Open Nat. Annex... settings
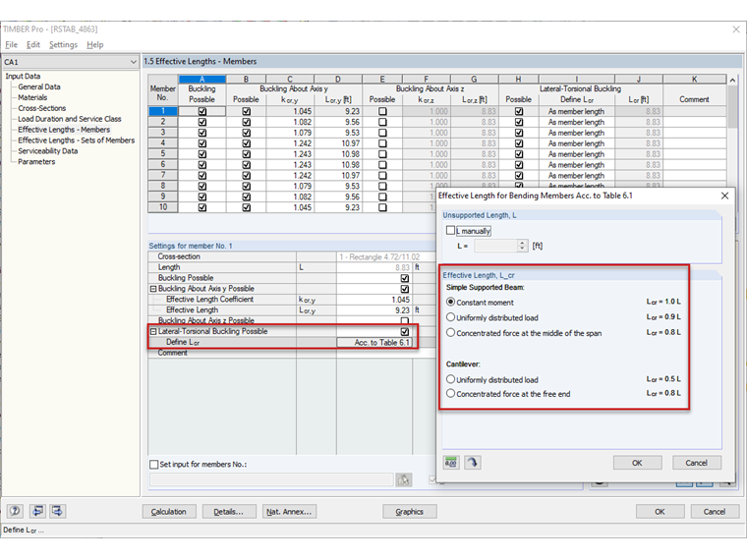The height and width of the screenshot is (560, 747). (x=289, y=512)
